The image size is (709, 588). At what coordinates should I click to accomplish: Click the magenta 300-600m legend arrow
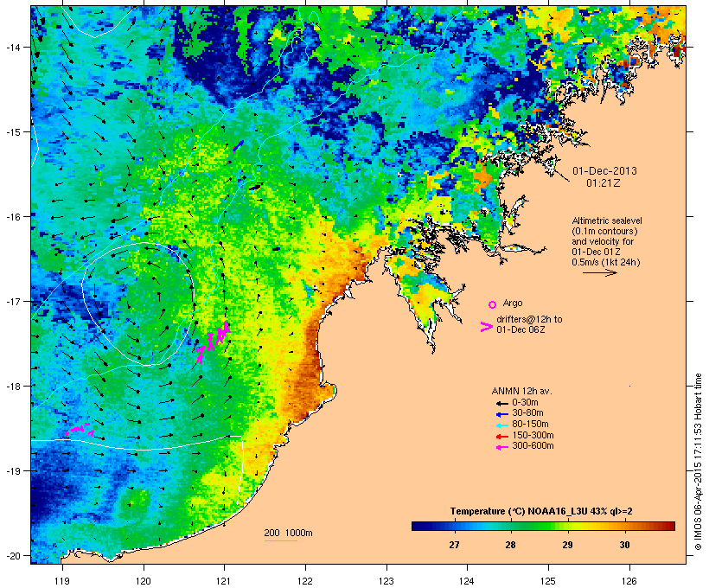pos(501,447)
